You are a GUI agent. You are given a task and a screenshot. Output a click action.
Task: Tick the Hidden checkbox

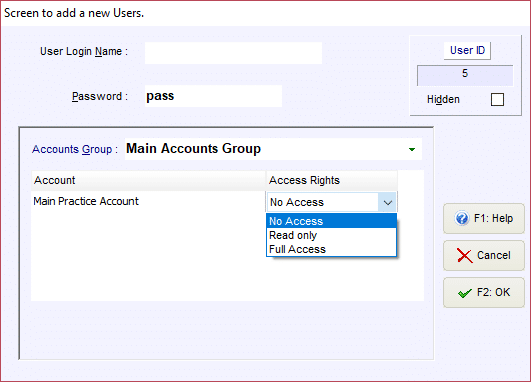click(497, 100)
